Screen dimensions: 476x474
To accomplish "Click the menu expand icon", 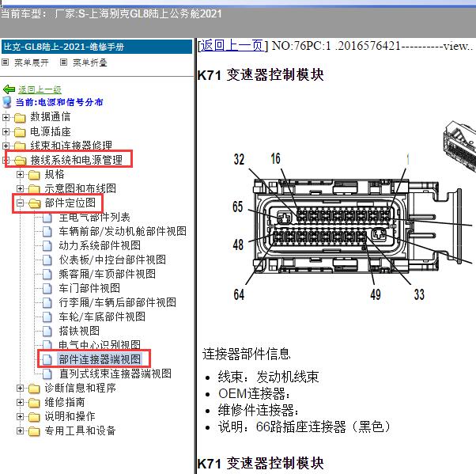I will (x=6, y=63).
